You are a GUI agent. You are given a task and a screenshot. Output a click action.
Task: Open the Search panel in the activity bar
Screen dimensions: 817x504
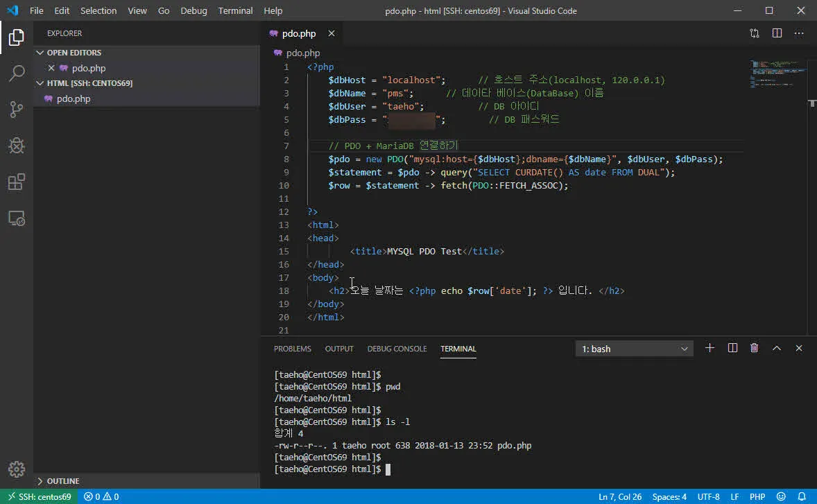pyautogui.click(x=15, y=73)
